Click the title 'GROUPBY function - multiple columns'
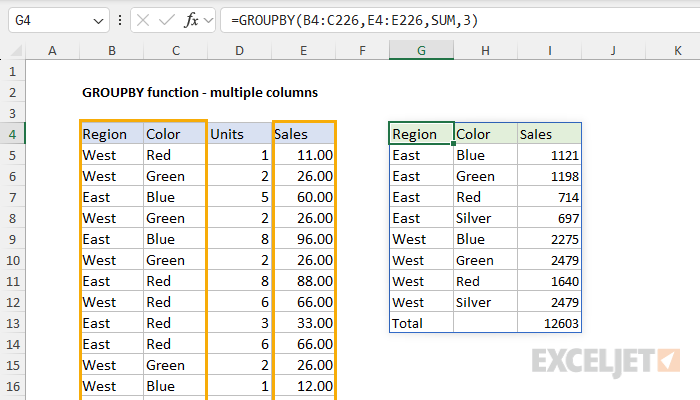This screenshot has width=700, height=400. pyautogui.click(x=200, y=92)
